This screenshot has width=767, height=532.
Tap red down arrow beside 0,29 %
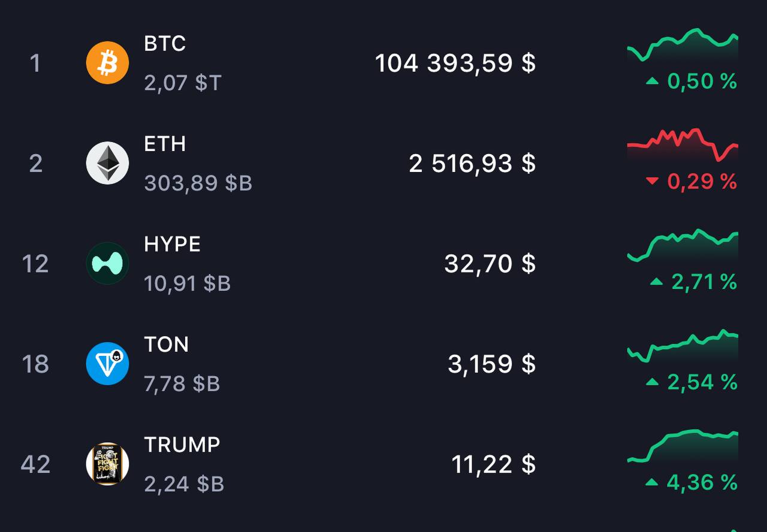click(653, 181)
